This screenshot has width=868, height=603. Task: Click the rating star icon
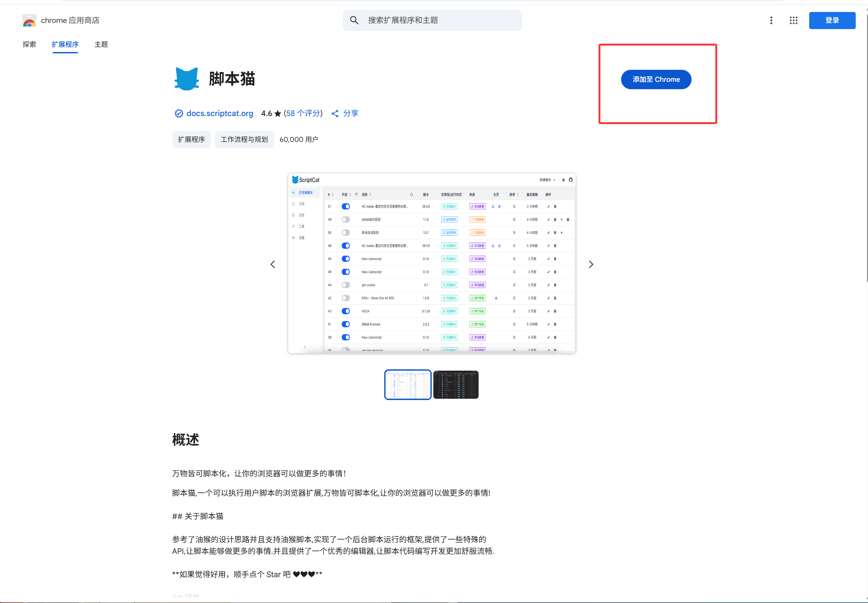[x=278, y=113]
